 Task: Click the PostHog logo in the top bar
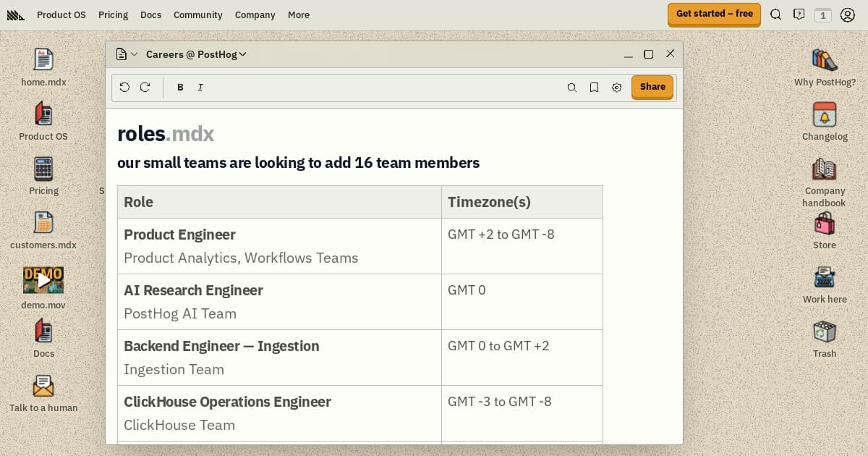coord(16,14)
